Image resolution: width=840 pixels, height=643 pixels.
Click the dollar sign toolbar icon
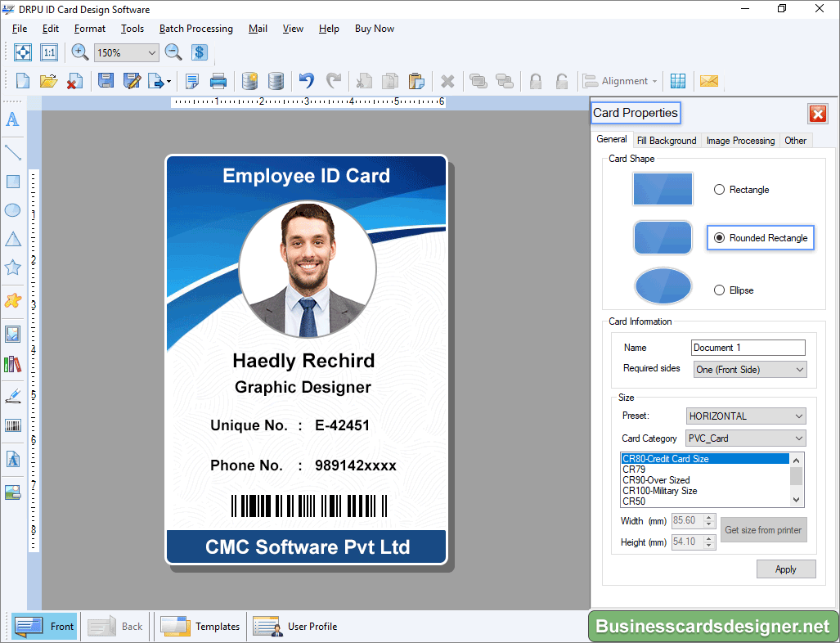click(x=200, y=52)
